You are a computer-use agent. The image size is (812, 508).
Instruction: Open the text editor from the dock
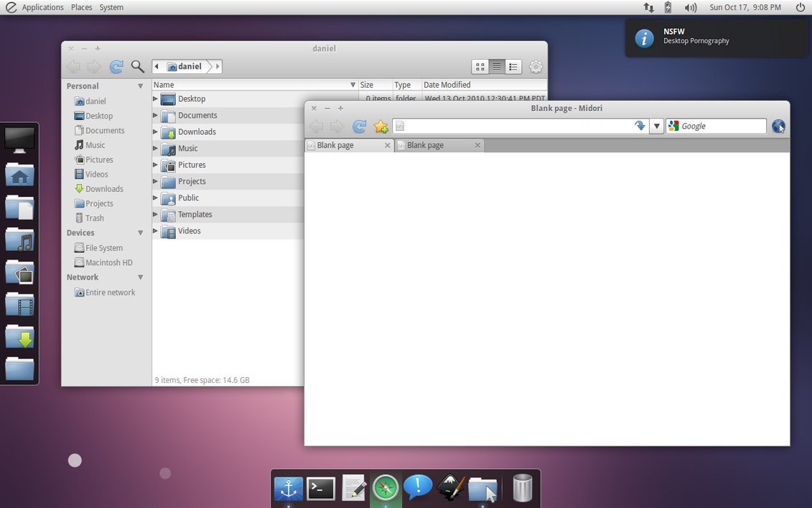(x=354, y=489)
